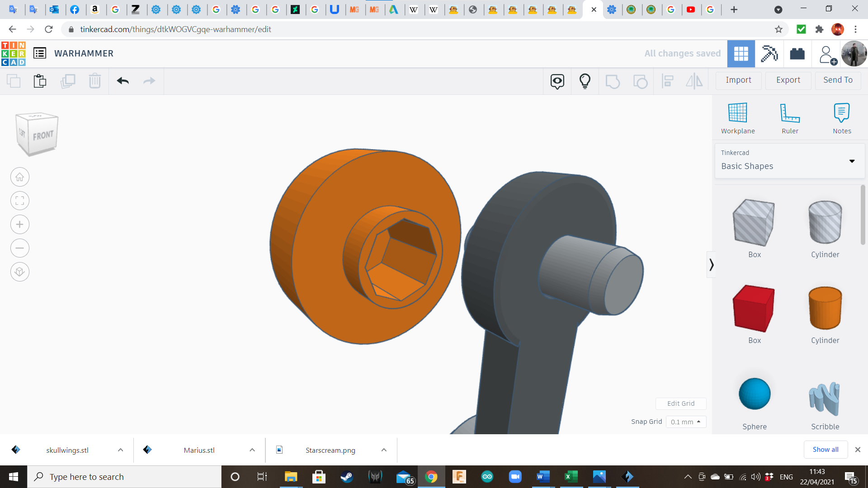Click the Edit Grid button
Viewport: 868px width, 488px height.
pos(680,404)
